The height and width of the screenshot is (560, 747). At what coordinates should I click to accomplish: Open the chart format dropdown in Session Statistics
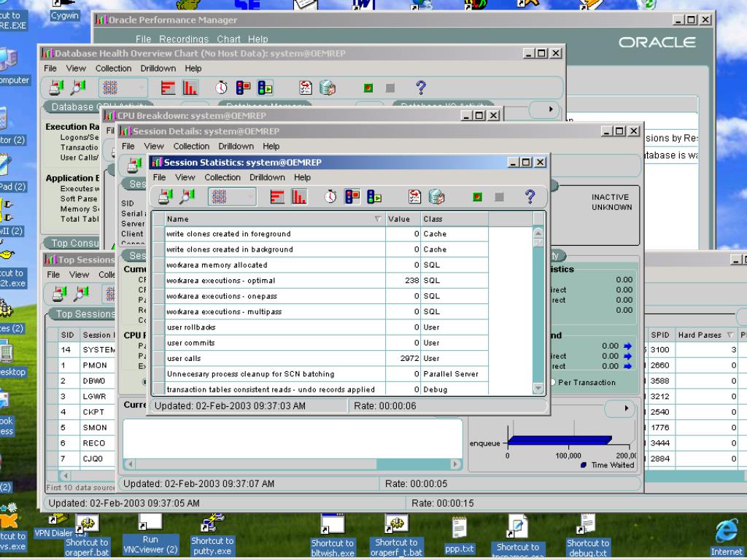(233, 197)
